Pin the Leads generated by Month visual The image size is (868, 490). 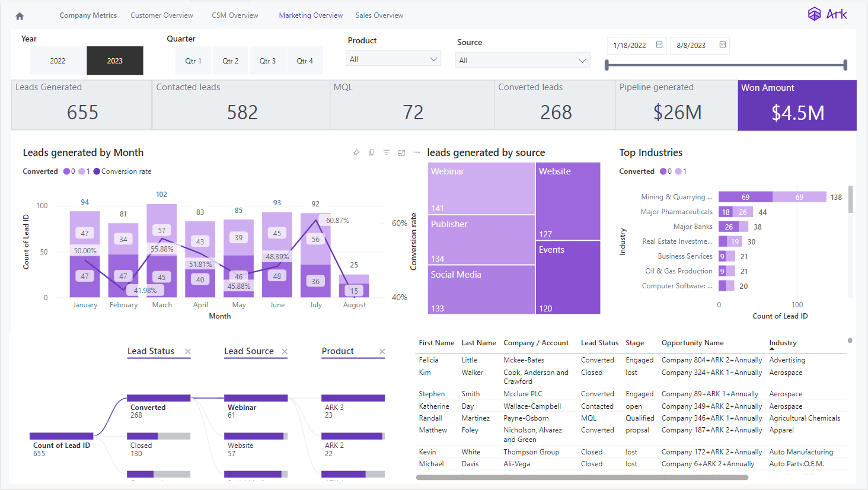pos(356,152)
